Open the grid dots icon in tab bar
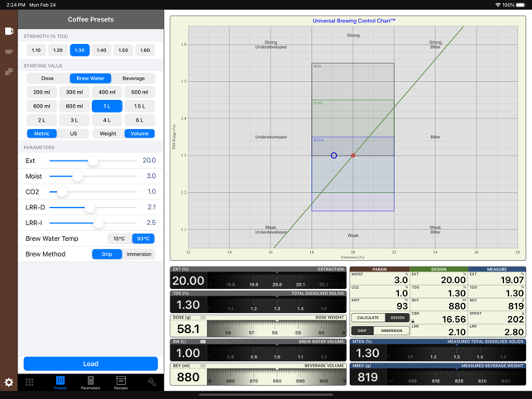The image size is (532, 399). coord(30,382)
